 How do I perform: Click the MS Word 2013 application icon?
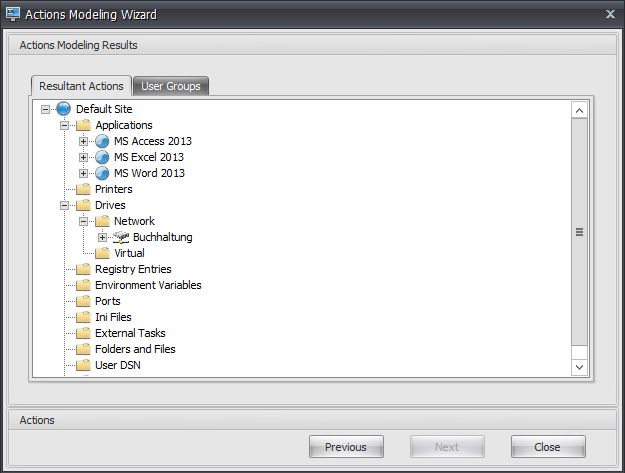point(102,173)
